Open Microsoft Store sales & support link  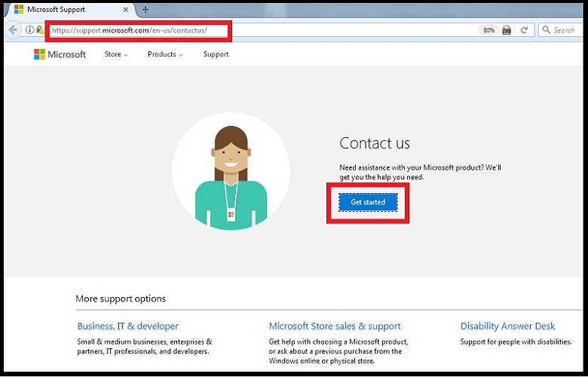(x=335, y=326)
